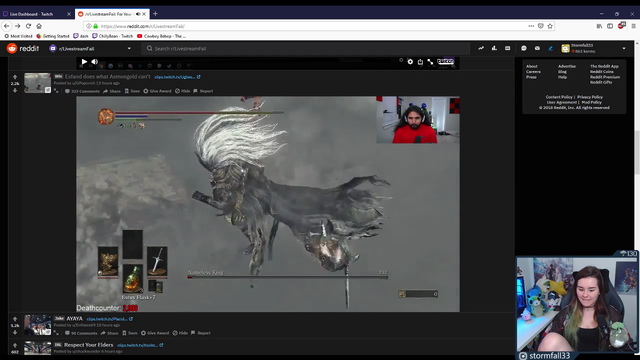
Task: Toggle fullscreen on the upper clip player
Action: click(x=430, y=62)
